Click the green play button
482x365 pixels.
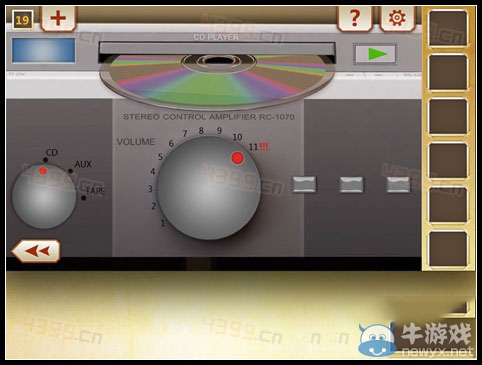(x=375, y=54)
